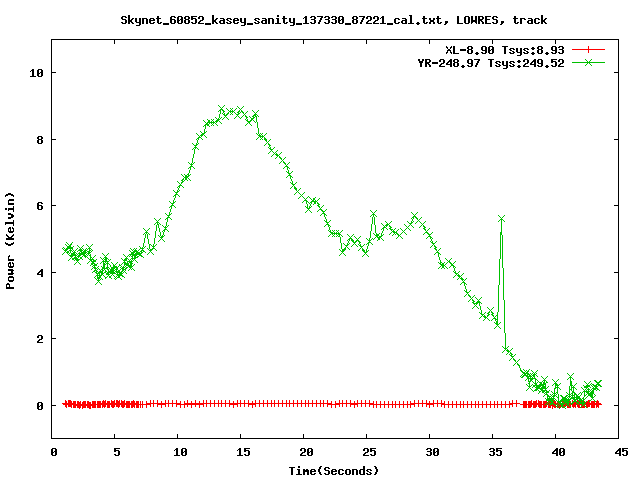Click y-axis tick label 2

[x=40, y=339]
